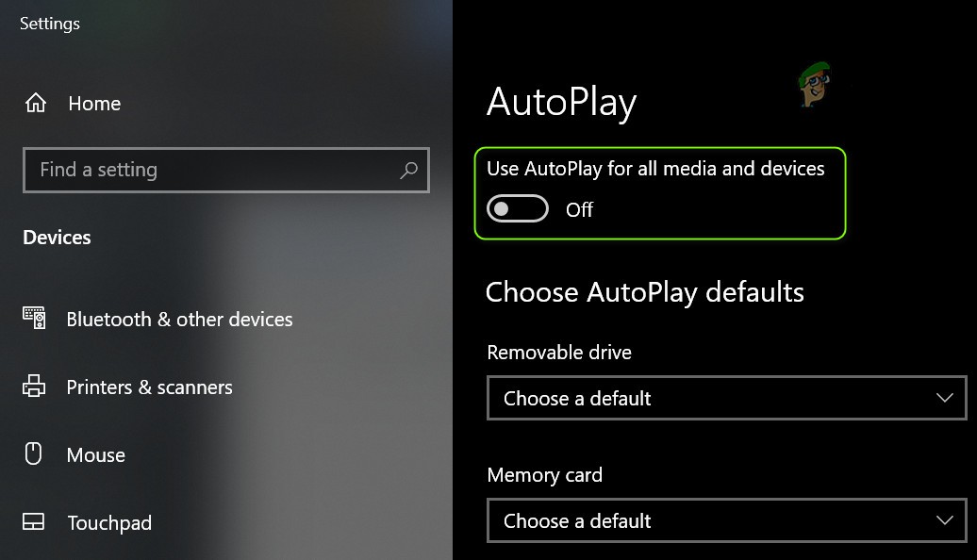Enable AutoPlay for all media and devices
977x560 pixels.
click(x=517, y=209)
